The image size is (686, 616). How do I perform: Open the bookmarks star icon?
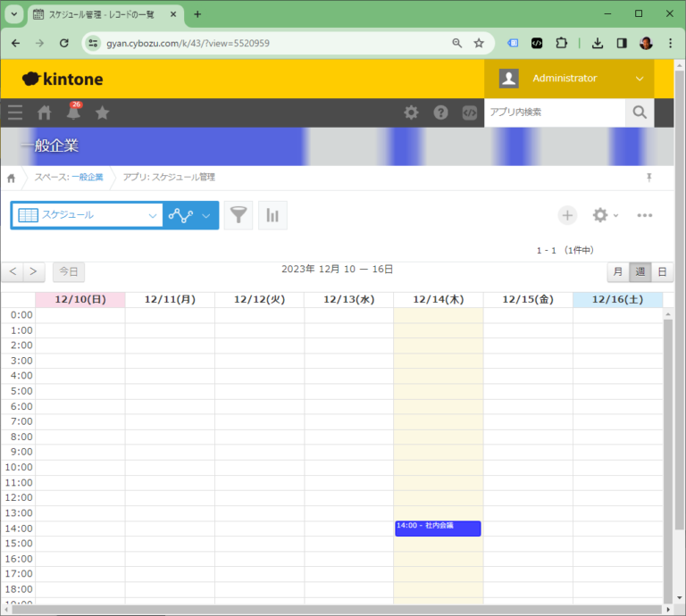click(x=103, y=112)
